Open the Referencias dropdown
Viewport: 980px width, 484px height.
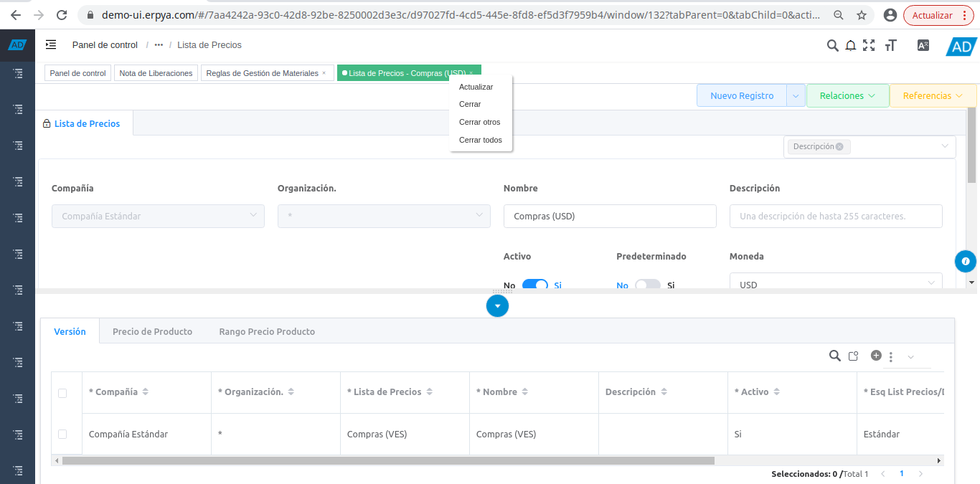[x=932, y=95]
